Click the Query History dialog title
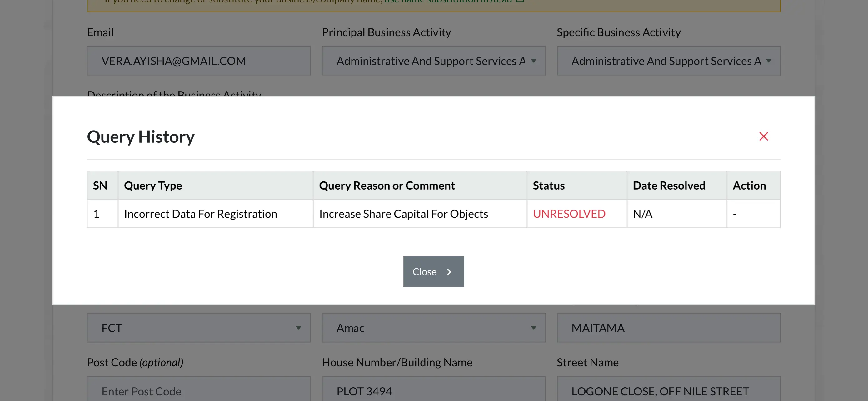The width and height of the screenshot is (868, 401). click(x=141, y=137)
